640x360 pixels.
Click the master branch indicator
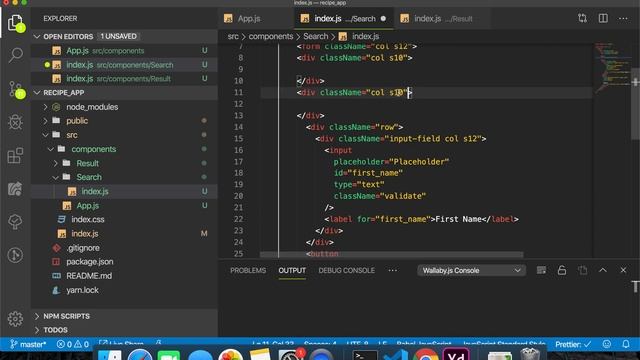pos(28,344)
